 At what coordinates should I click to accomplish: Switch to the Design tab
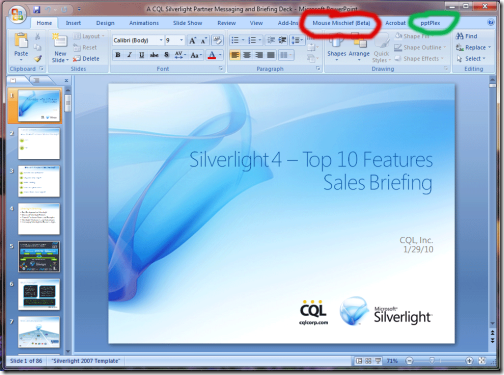pos(105,23)
